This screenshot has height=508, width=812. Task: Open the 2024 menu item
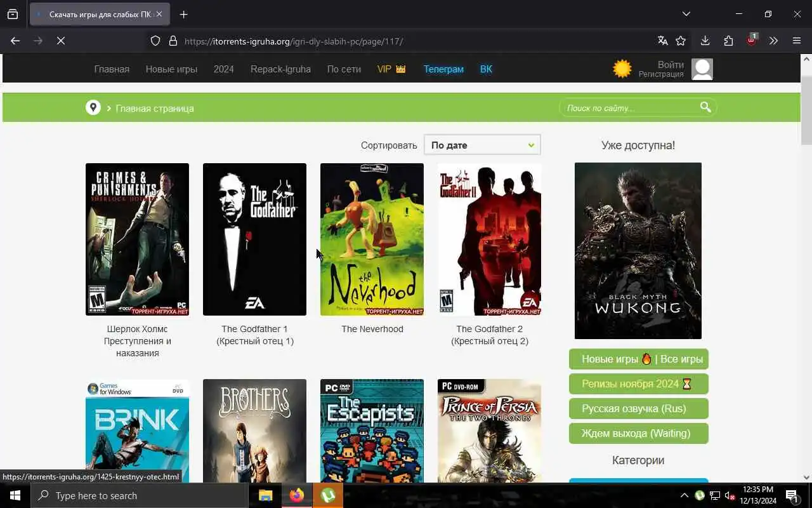coord(223,69)
